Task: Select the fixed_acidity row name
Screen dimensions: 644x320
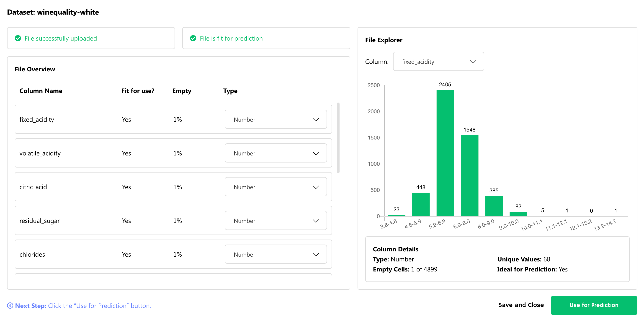Action: [x=37, y=119]
